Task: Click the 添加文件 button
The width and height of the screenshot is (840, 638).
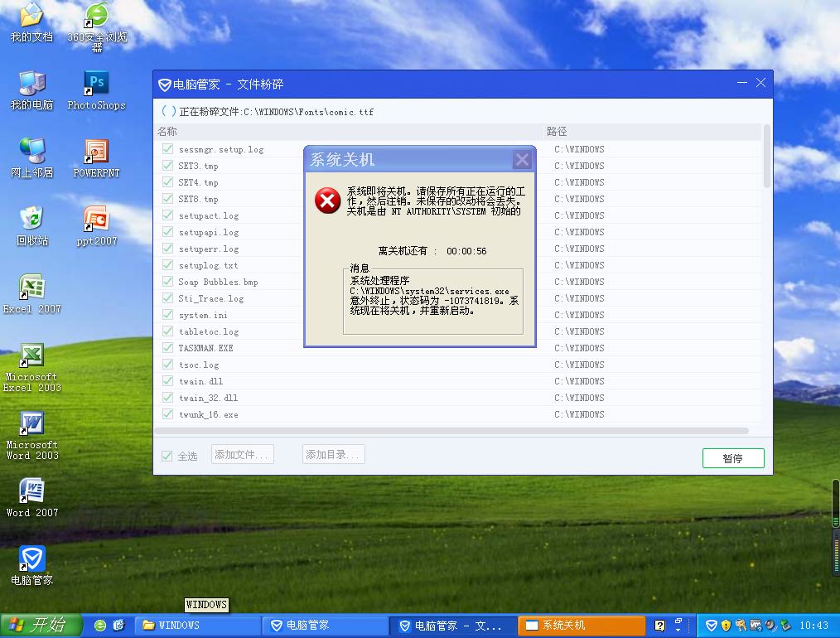Action: click(x=242, y=454)
